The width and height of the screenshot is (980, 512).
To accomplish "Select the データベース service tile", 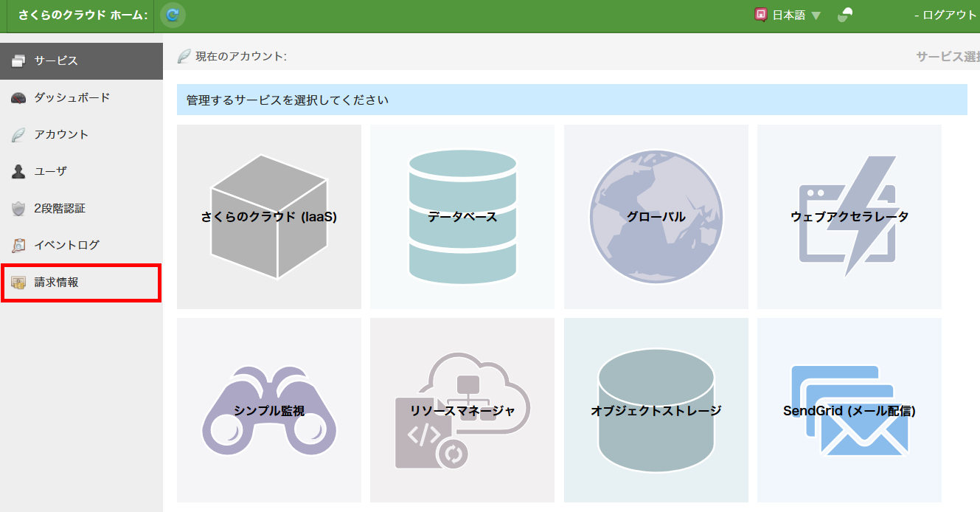I will 462,217.
